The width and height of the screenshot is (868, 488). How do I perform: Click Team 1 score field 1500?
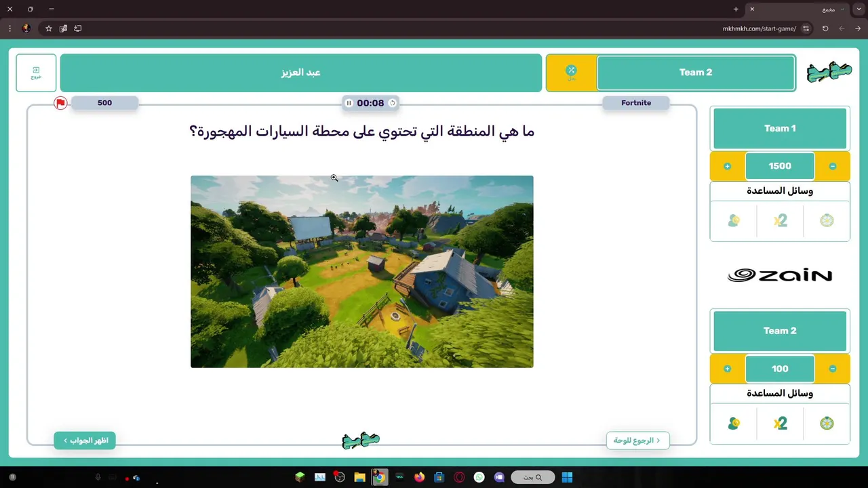[x=780, y=166]
